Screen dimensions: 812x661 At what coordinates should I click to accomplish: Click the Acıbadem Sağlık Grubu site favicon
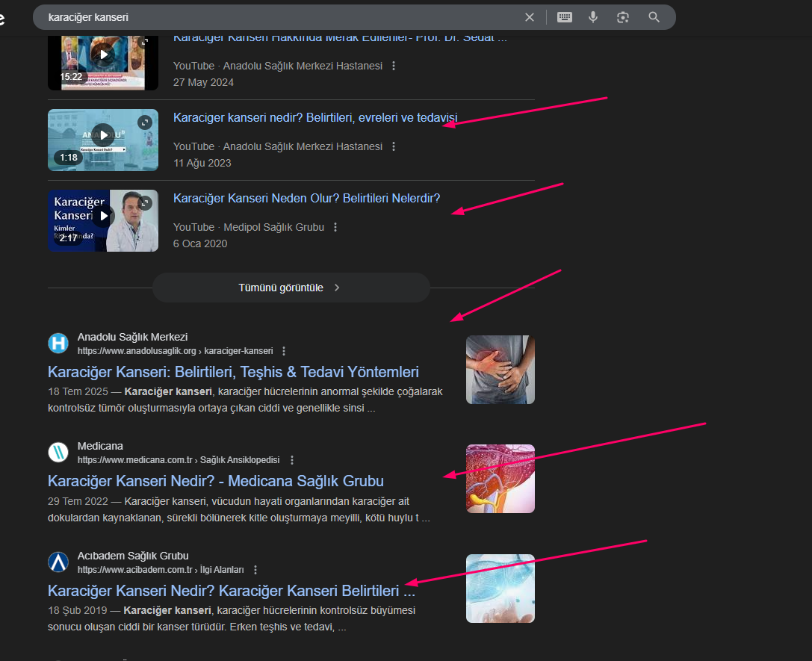pyautogui.click(x=58, y=562)
